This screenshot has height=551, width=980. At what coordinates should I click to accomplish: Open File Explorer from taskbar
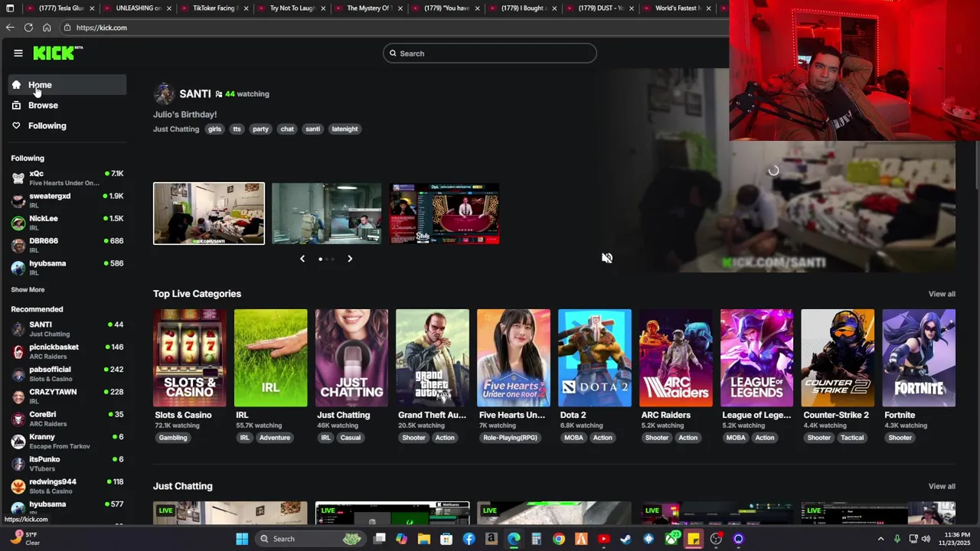pos(424,539)
